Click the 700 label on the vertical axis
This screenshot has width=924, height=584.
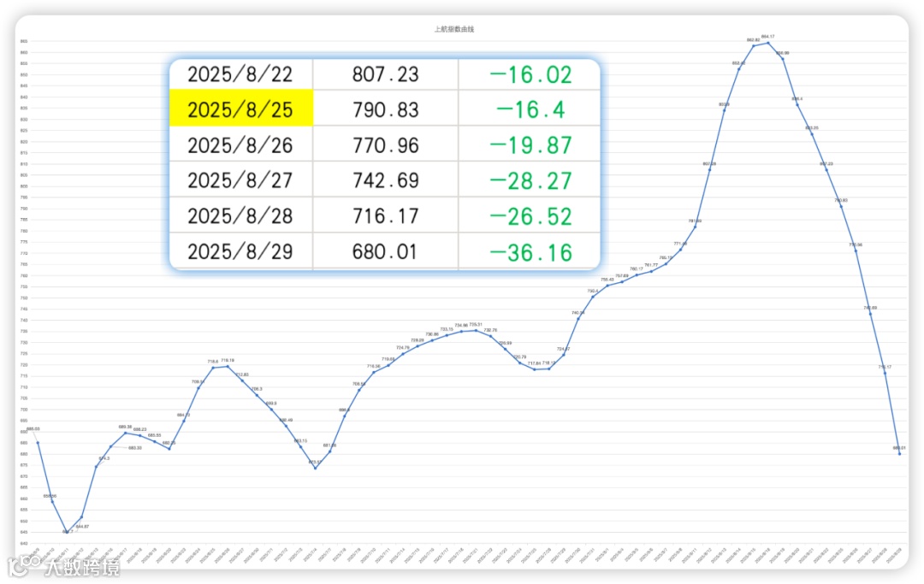point(24,410)
